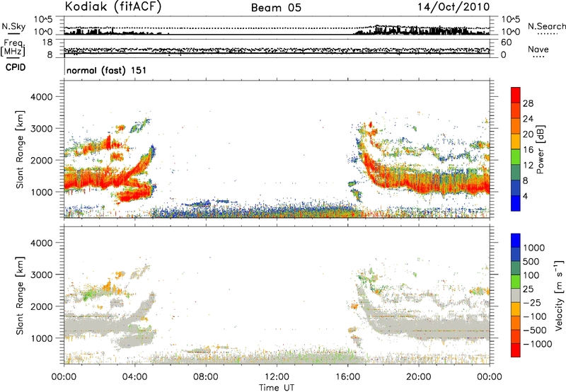
Task: Click the "4000" tick on the velocity panel
Action: pos(42,243)
